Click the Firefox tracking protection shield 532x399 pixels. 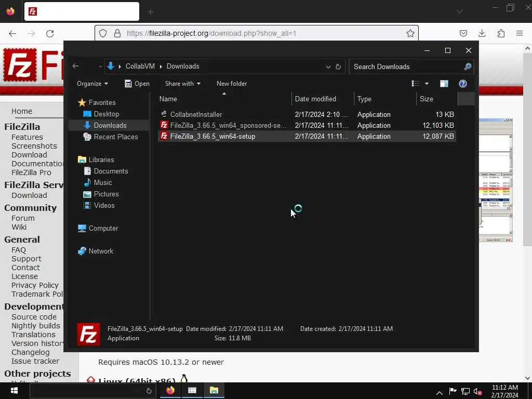coord(103,33)
